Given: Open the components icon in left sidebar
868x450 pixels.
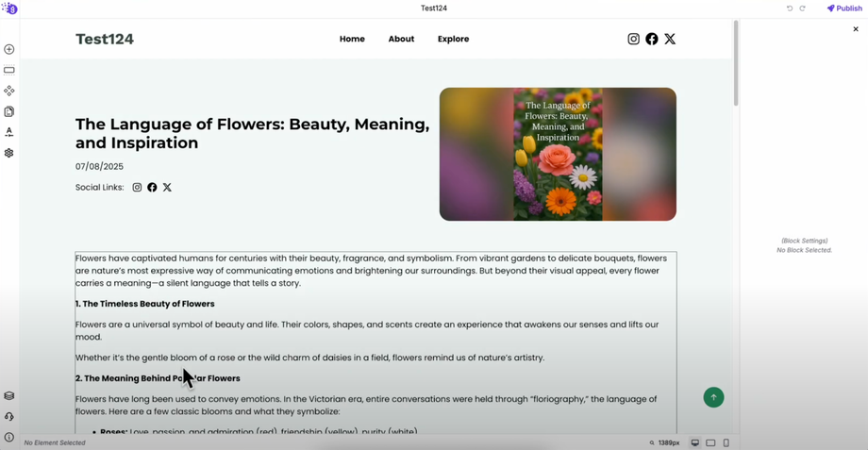Looking at the screenshot, I should coord(8,91).
